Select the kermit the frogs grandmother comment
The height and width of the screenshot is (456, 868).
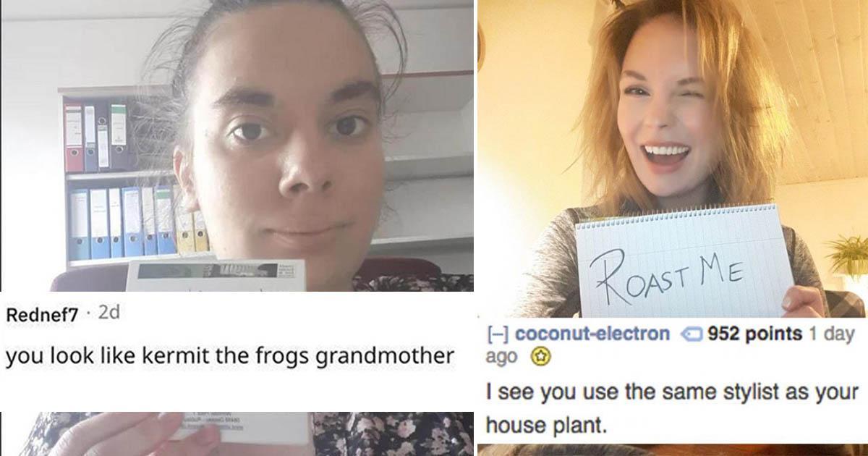(230, 355)
